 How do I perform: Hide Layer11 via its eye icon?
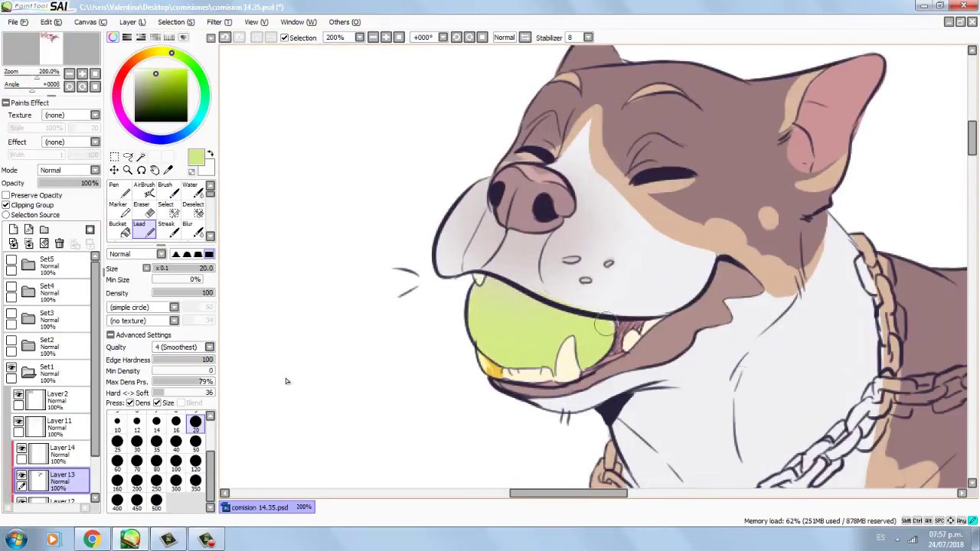point(18,422)
